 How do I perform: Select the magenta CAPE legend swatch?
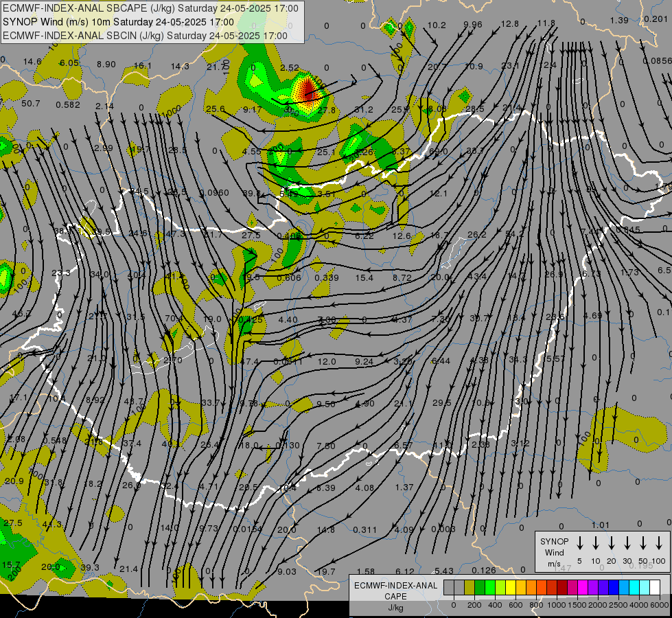[583, 588]
